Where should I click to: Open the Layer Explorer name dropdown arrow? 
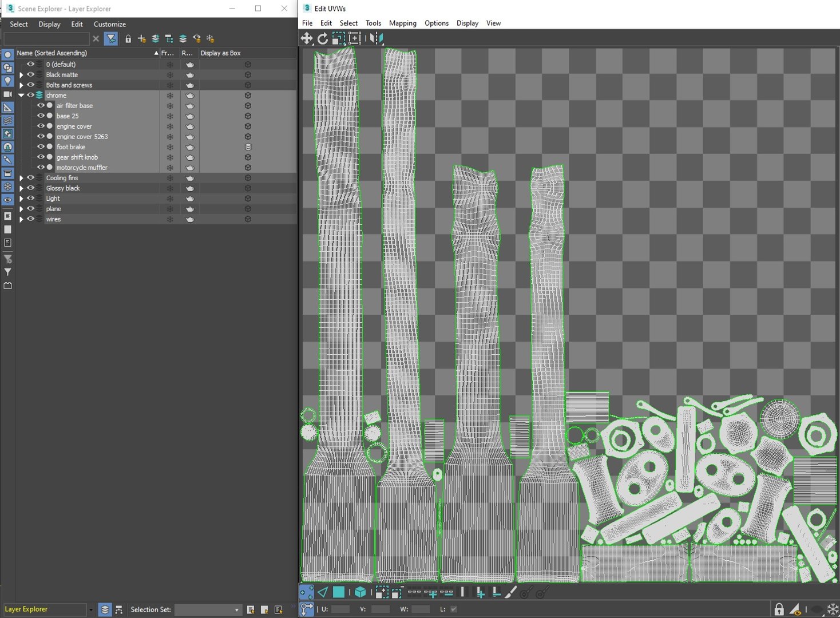pos(90,609)
